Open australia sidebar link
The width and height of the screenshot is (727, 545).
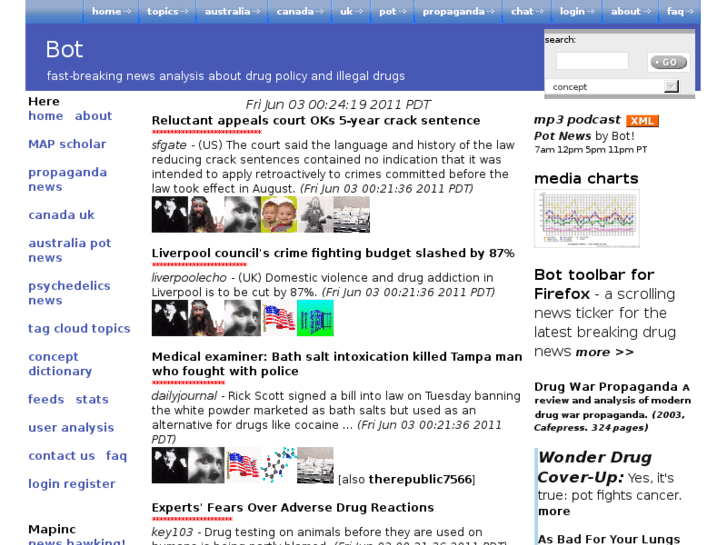[x=57, y=243]
